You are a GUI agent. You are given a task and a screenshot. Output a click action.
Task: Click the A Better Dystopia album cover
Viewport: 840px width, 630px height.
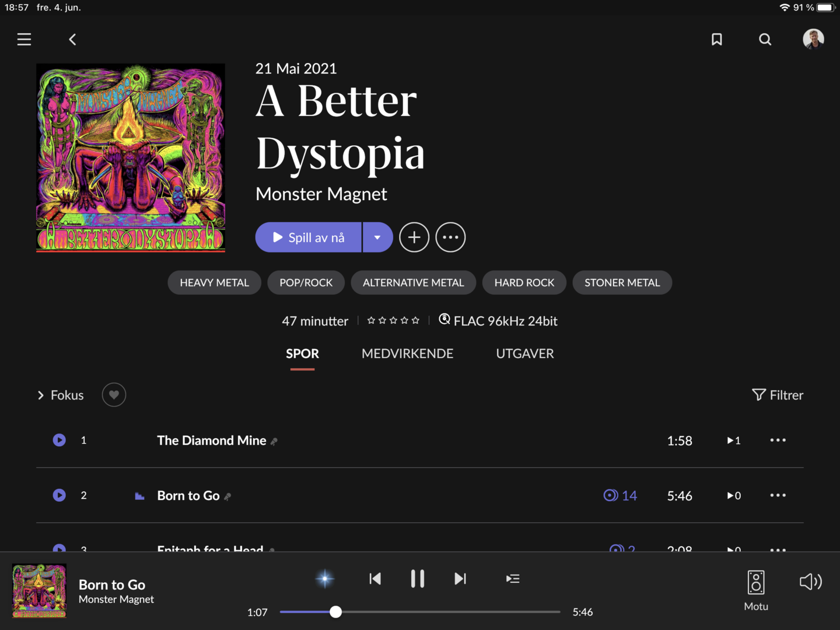coord(131,157)
